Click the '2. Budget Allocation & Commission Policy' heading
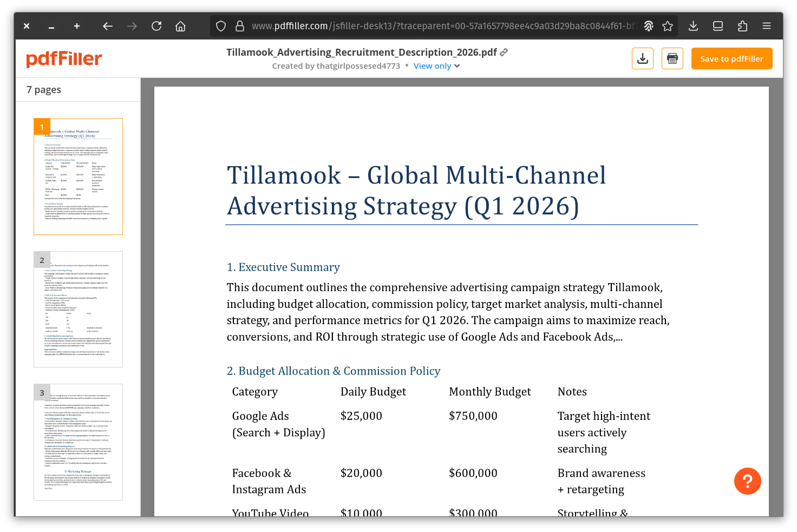The width and height of the screenshot is (797, 532). click(x=334, y=371)
